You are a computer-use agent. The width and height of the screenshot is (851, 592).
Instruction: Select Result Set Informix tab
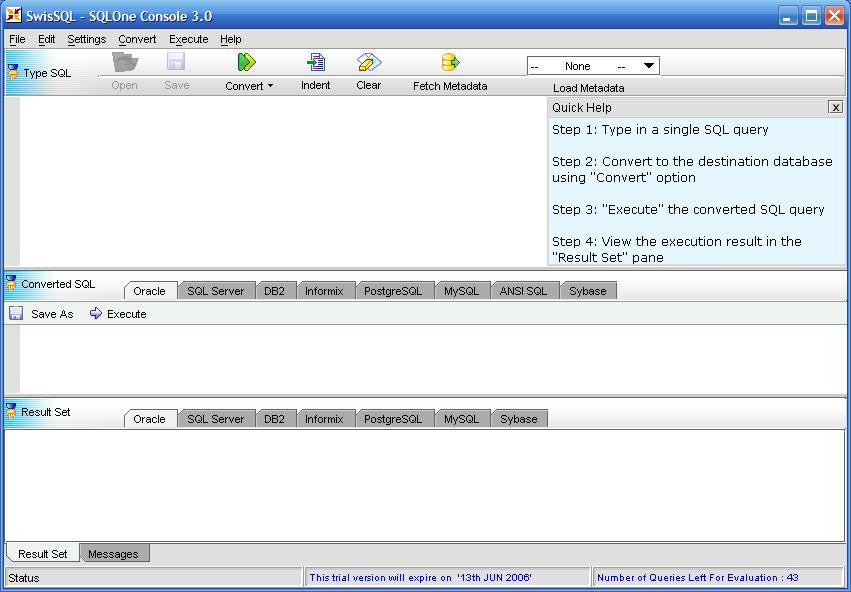coord(325,419)
